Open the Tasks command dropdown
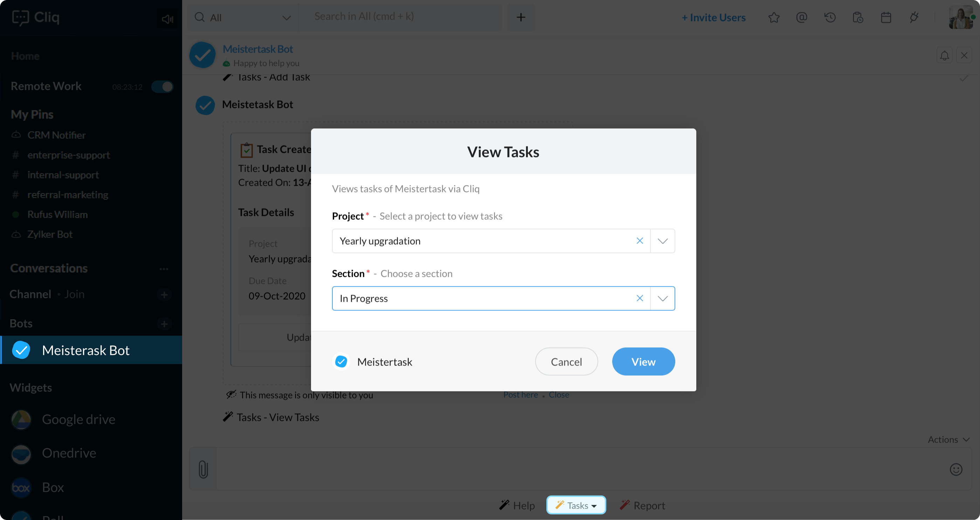Viewport: 980px width, 520px height. click(x=576, y=505)
